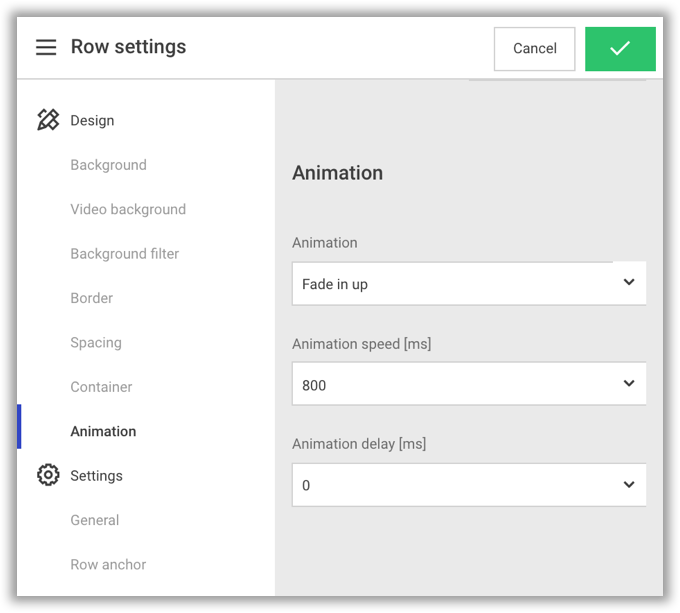680x613 pixels.
Task: Open the Border section
Action: tap(91, 298)
